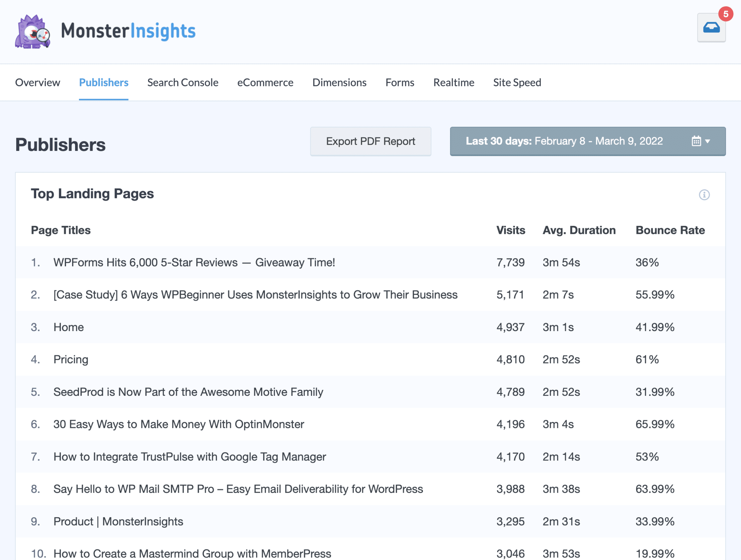This screenshot has height=560, width=741.
Task: Click the Avg. Duration column header
Action: pyautogui.click(x=579, y=230)
